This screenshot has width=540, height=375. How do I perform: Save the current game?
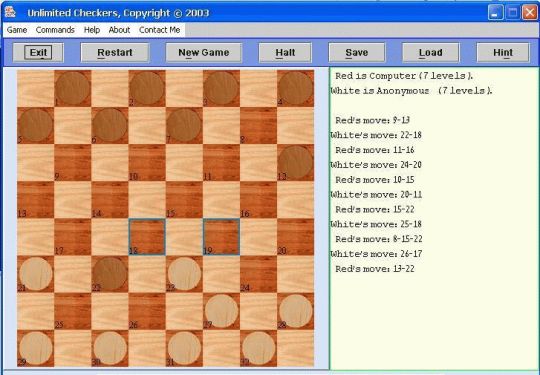pos(357,53)
